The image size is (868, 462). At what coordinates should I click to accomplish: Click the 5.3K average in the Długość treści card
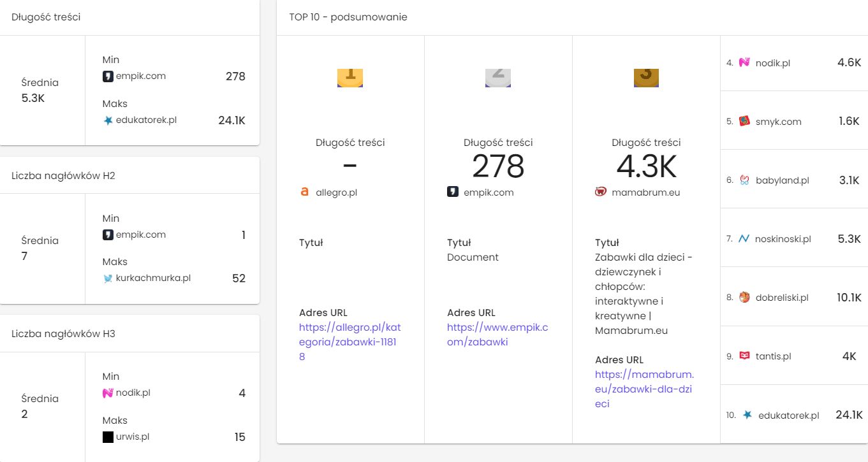(33, 98)
